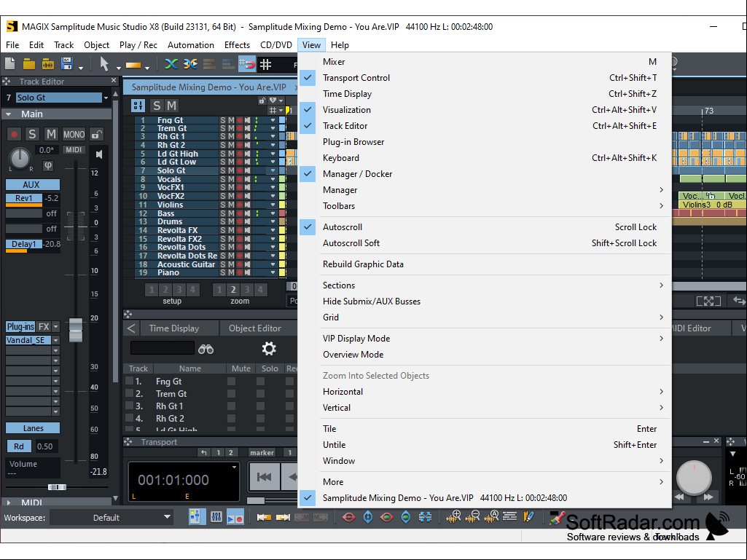Collapse the Main section triangle

(9, 114)
